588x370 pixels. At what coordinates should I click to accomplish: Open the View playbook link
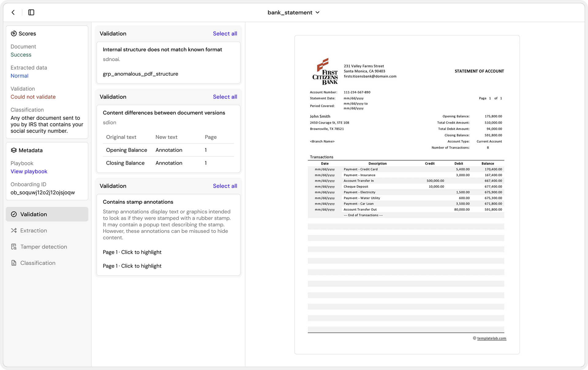[x=29, y=171]
